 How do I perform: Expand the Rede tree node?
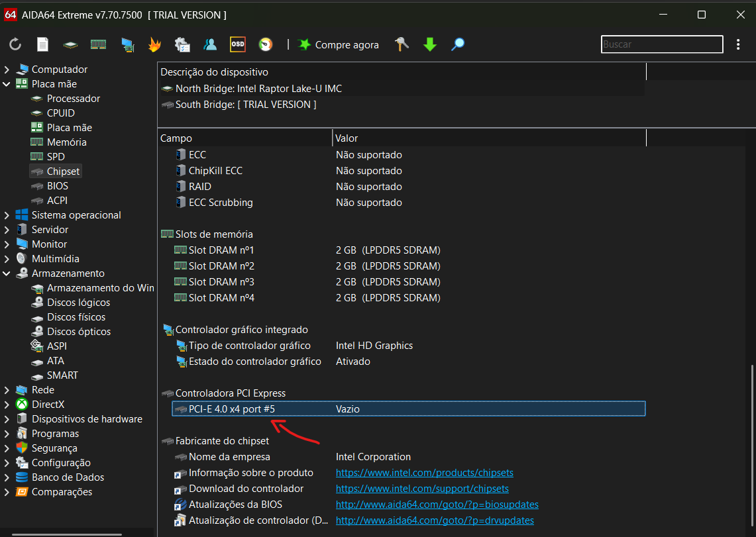[7, 390]
